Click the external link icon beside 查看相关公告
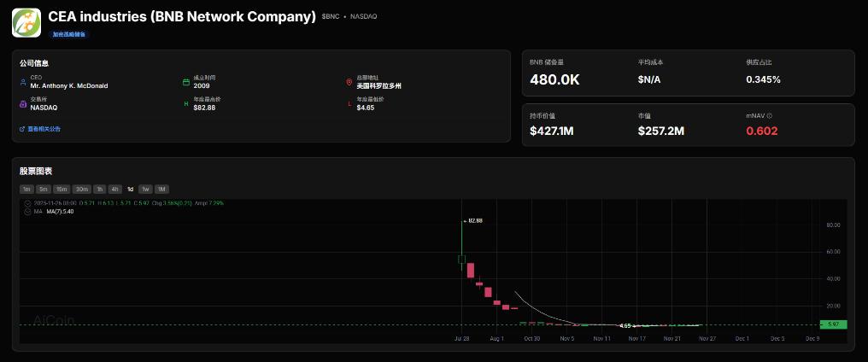The height and width of the screenshot is (362, 868). [x=22, y=129]
